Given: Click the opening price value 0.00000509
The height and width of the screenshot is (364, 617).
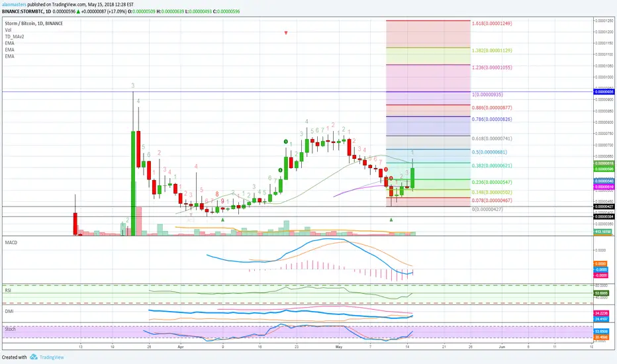Looking at the screenshot, I should point(144,11).
